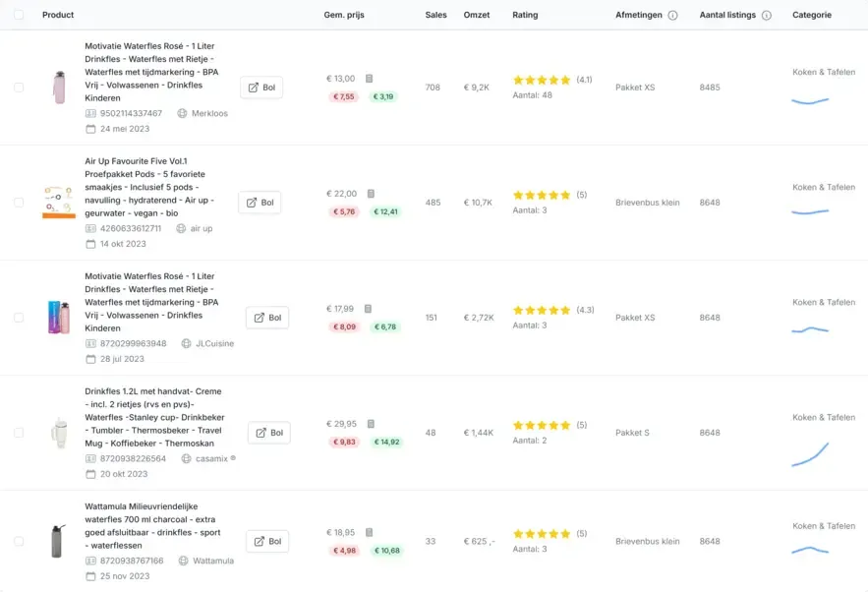Click calculator icon next to € 18,95

click(370, 532)
